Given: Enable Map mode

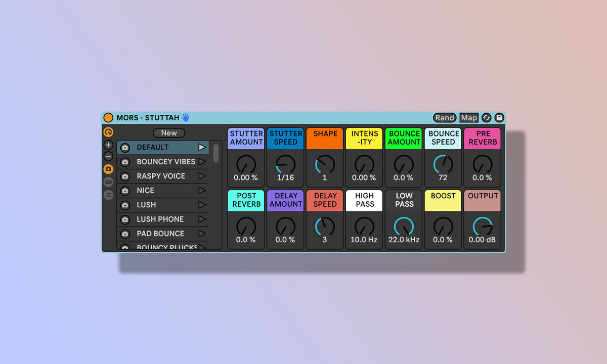Looking at the screenshot, I should [x=469, y=118].
